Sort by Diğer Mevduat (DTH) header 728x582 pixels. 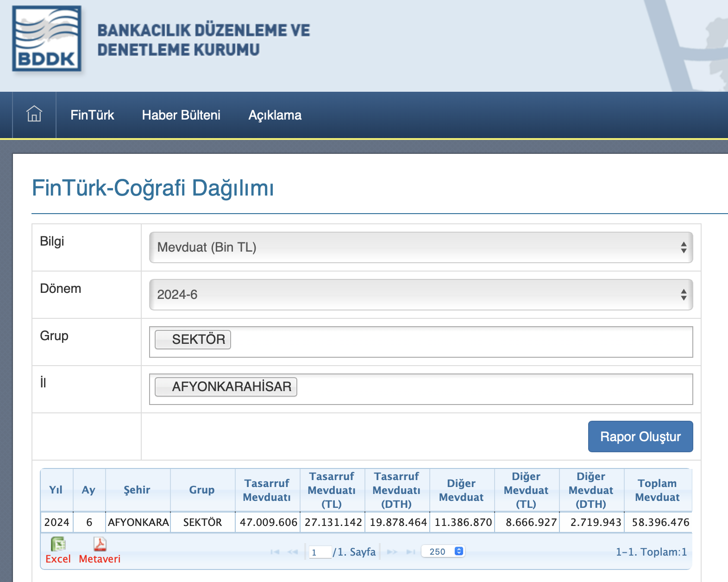coord(591,490)
